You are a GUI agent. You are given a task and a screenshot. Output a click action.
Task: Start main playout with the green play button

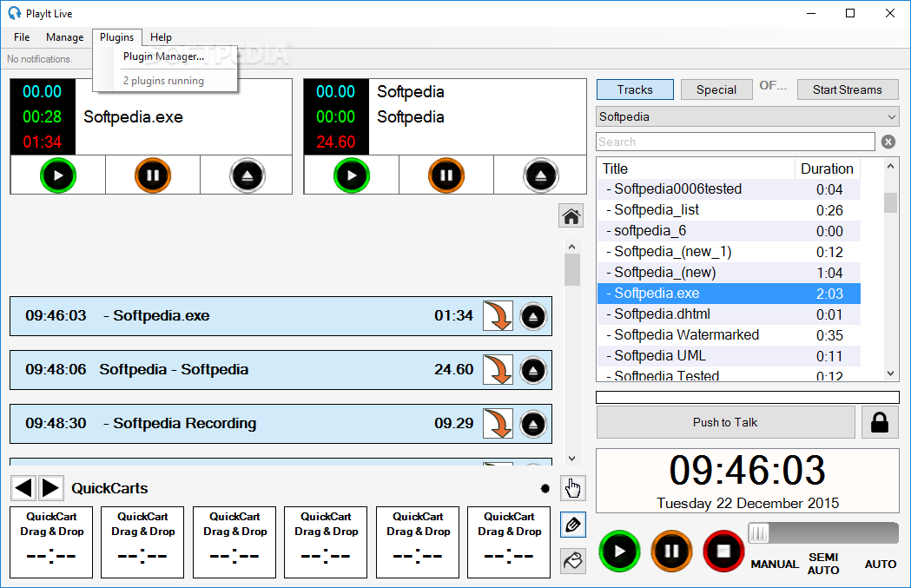point(619,551)
